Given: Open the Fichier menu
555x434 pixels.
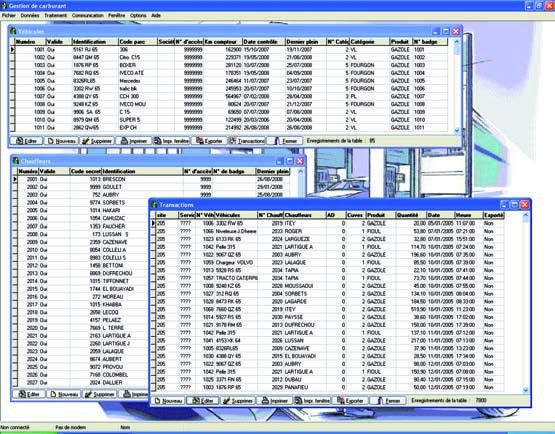Looking at the screenshot, I should 9,16.
